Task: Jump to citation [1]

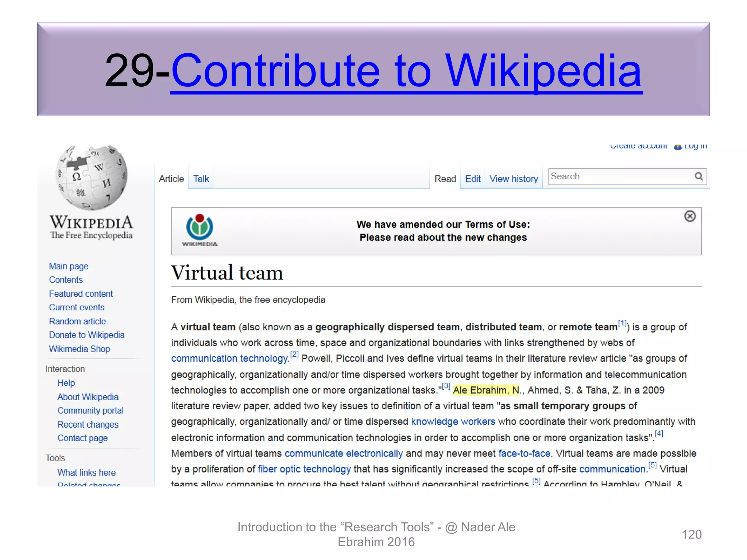Action: coord(622,323)
